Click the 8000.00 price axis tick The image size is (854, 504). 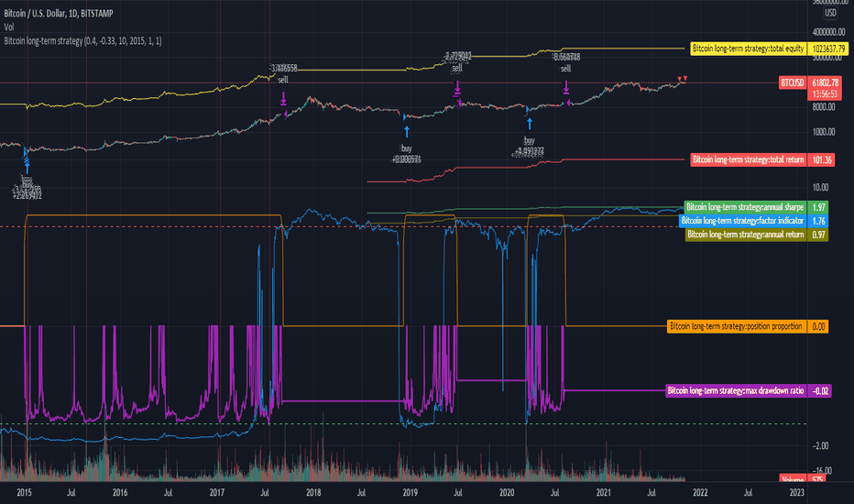click(x=824, y=107)
